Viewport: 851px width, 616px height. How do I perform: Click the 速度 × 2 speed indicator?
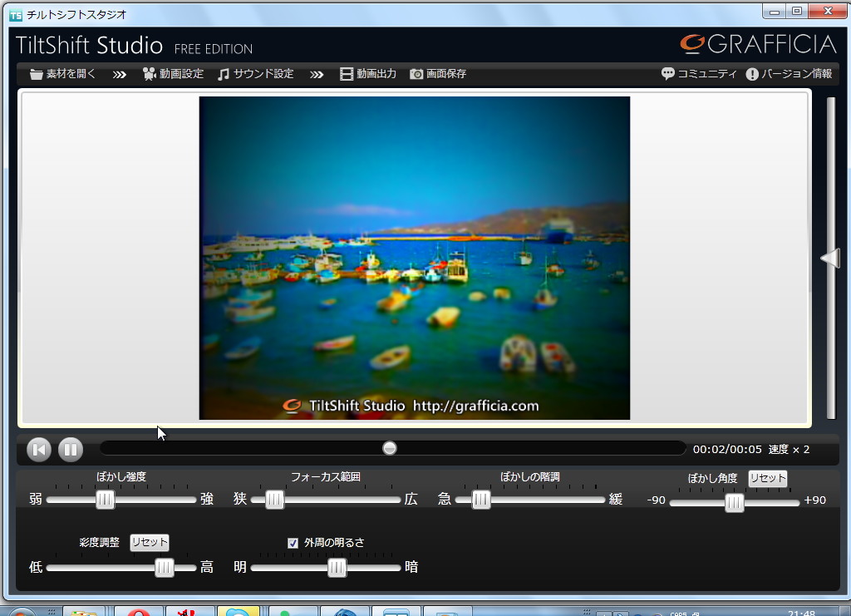coord(790,450)
